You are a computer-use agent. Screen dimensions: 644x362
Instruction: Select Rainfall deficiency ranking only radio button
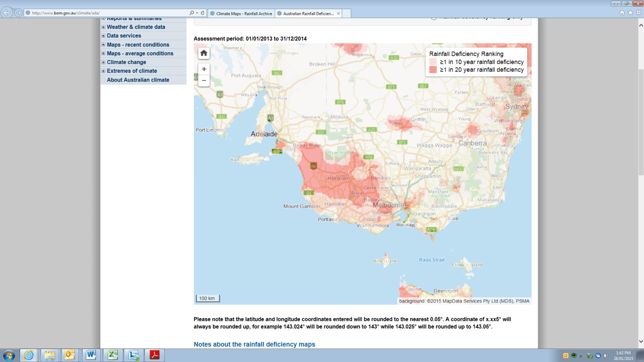(433, 18)
